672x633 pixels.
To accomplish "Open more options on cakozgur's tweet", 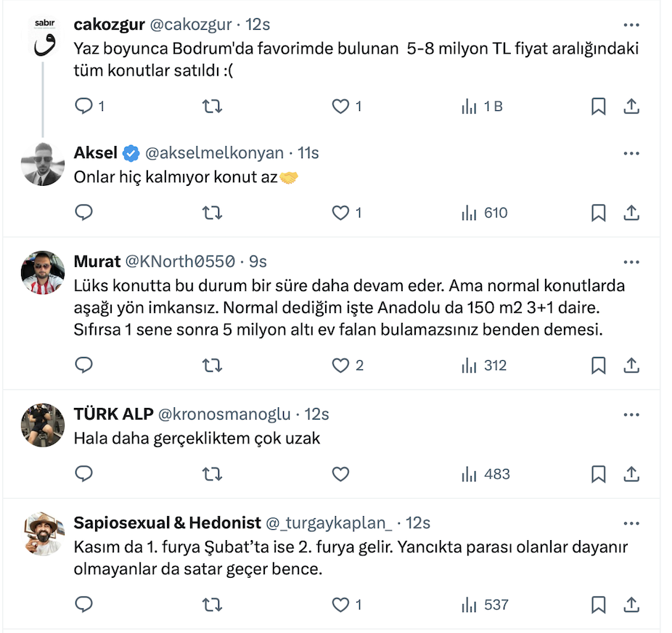I will pyautogui.click(x=631, y=24).
